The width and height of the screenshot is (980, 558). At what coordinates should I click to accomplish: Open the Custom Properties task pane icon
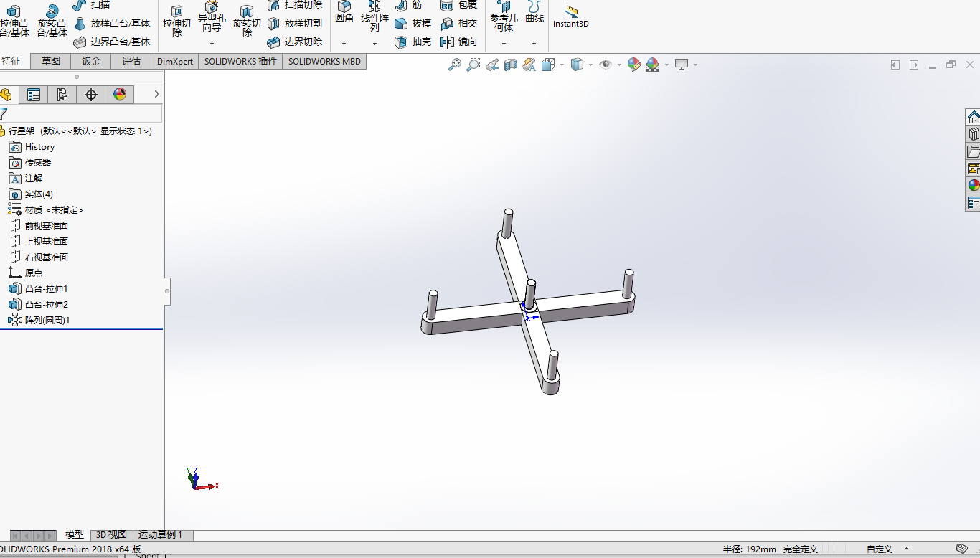point(974,203)
